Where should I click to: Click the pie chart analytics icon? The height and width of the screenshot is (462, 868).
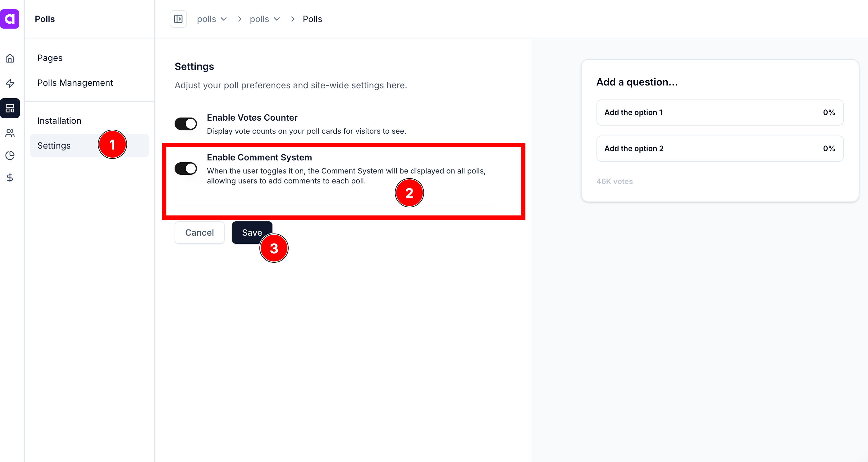tap(10, 155)
